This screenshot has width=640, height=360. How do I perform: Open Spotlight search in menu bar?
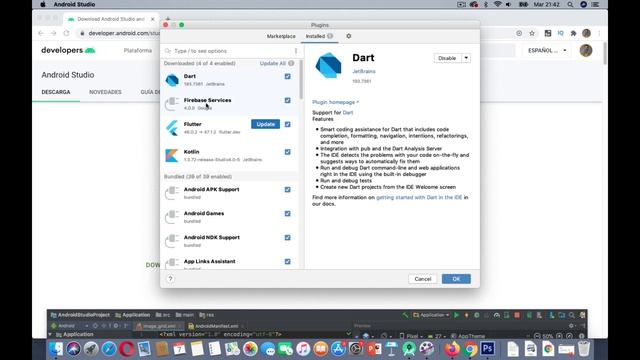(x=570, y=4)
